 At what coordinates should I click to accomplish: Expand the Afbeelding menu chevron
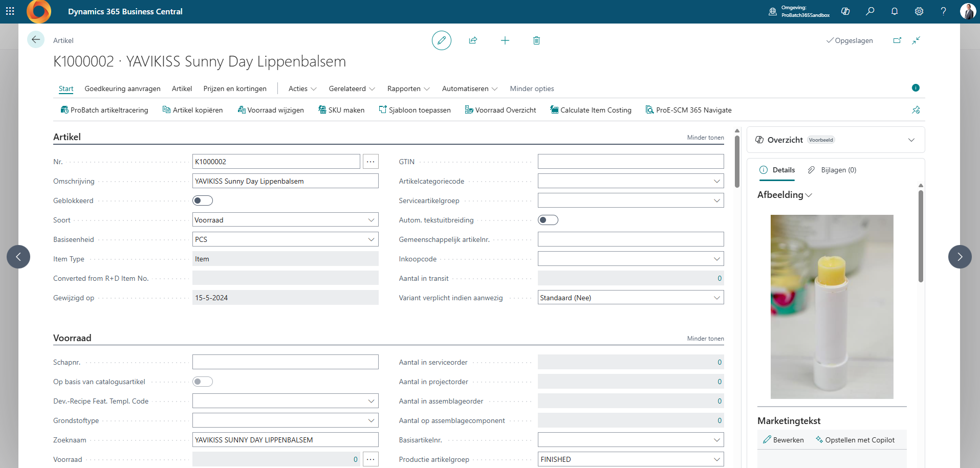(809, 195)
